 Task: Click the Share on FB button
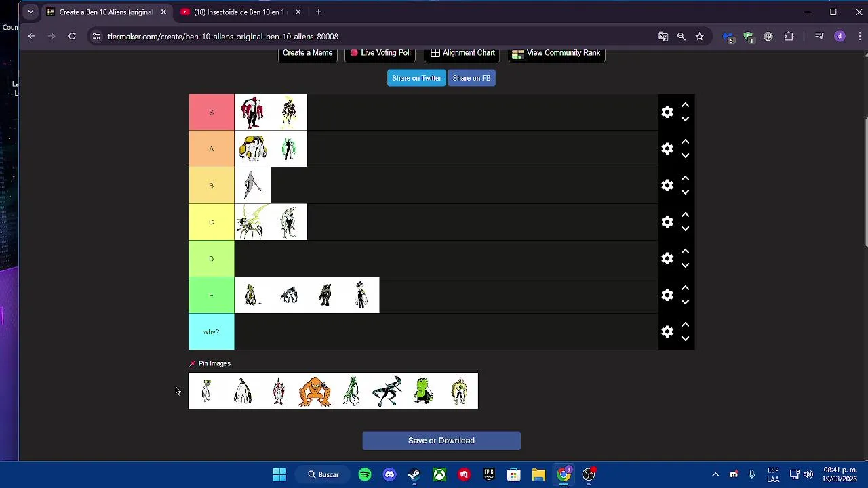pos(471,78)
